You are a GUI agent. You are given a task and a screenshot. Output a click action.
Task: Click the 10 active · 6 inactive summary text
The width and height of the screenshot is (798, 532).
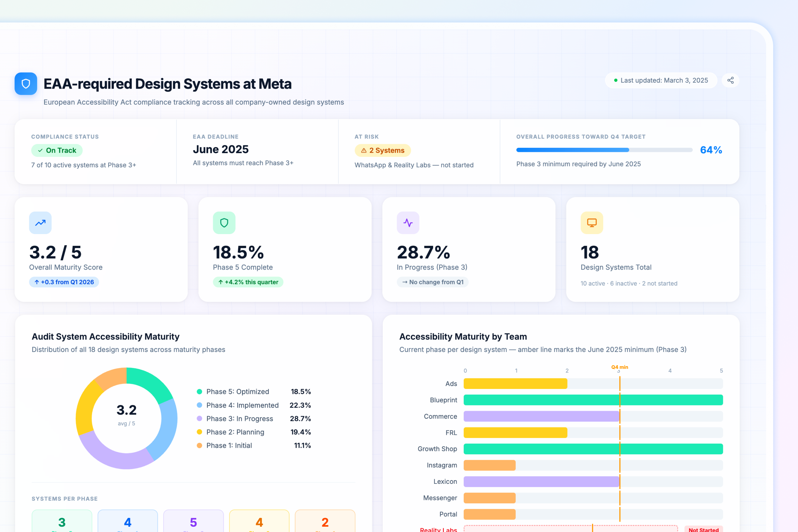tap(629, 283)
